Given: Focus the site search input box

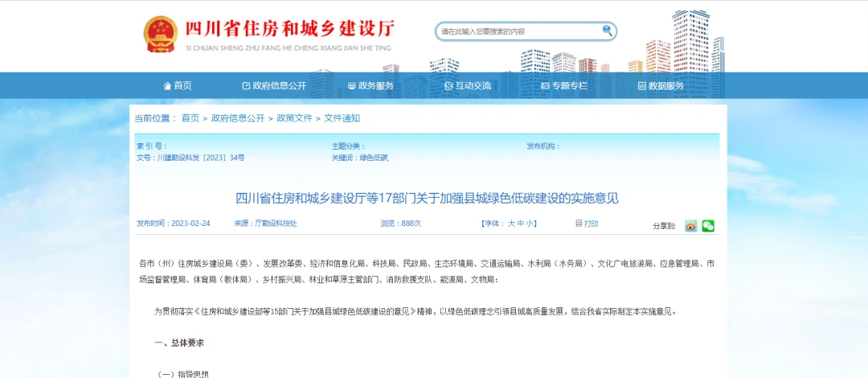Looking at the screenshot, I should 518,31.
